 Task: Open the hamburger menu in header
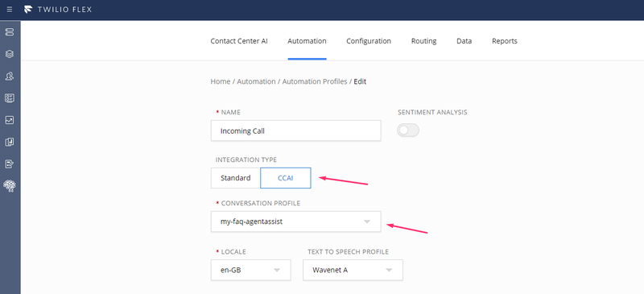(10, 9)
